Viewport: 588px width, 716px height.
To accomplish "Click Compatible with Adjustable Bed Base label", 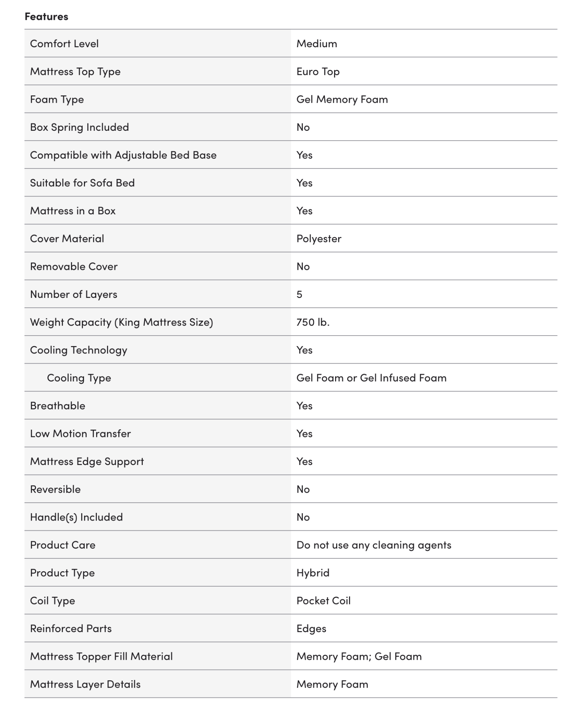I will (123, 155).
